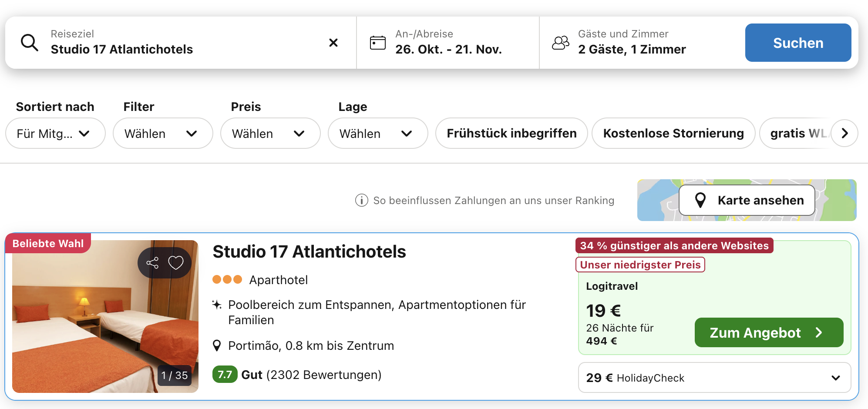
Task: Open the Preis dropdown
Action: pos(270,133)
